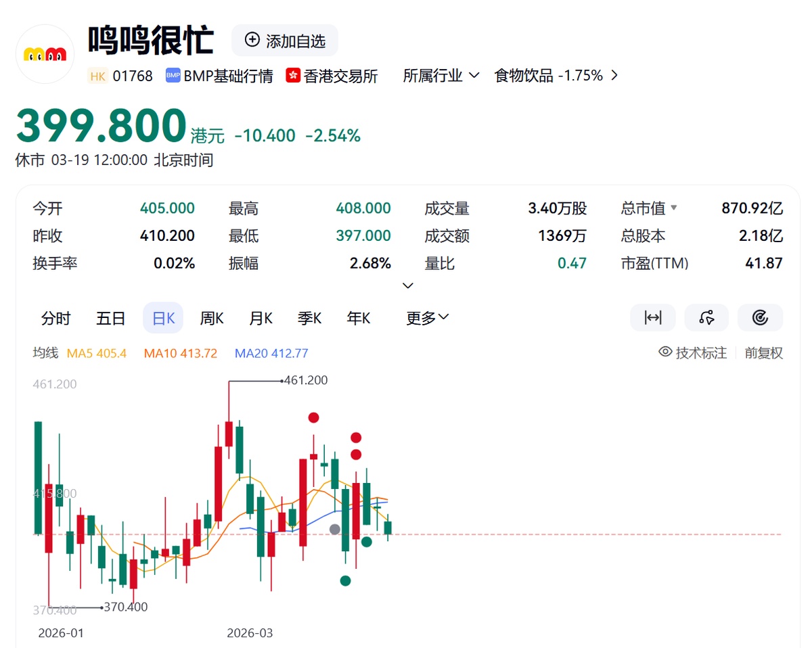Select the 周K chart tab
Image resolution: width=812 pixels, height=648 pixels.
click(x=212, y=318)
